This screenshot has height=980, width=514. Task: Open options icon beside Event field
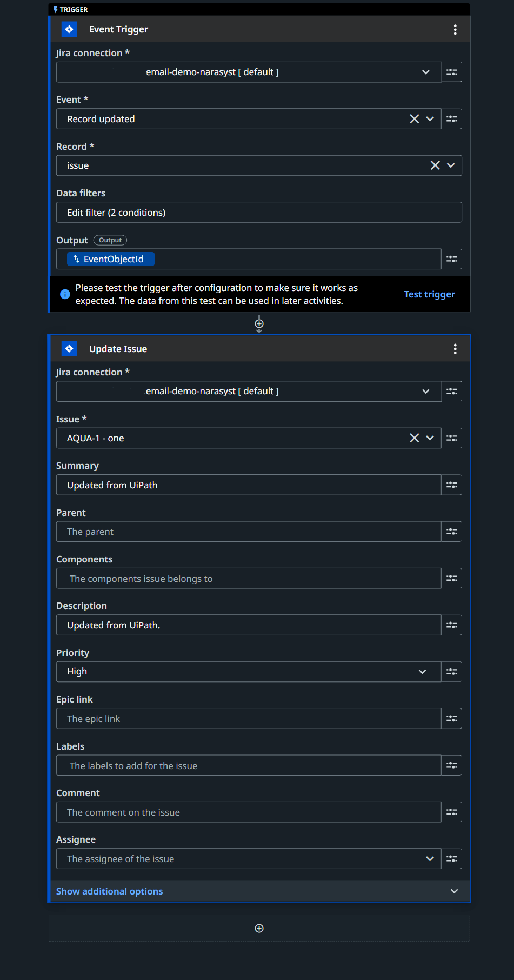pos(452,119)
